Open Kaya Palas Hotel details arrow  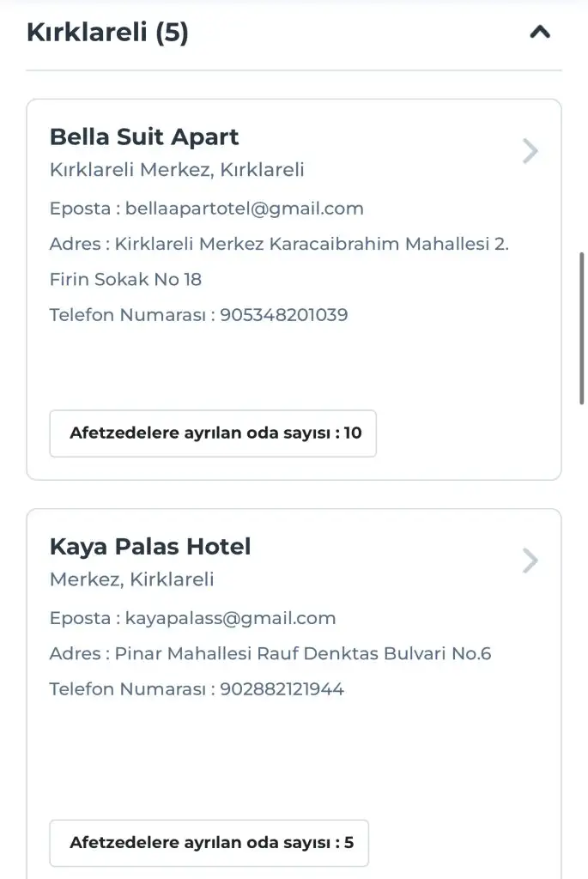point(530,561)
